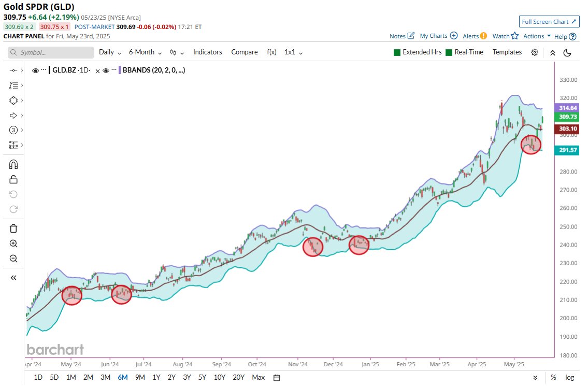Add GLD to Watch list
Screen dimensions: 588x387
506,36
